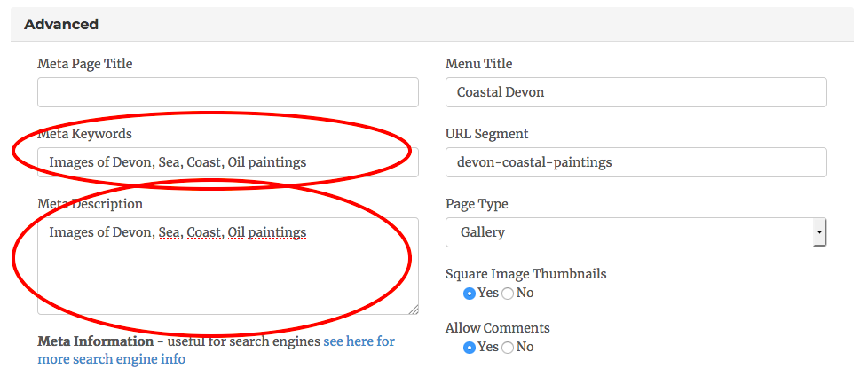
Task: Open the 'see here for more search engine info' link
Action: pos(359,341)
